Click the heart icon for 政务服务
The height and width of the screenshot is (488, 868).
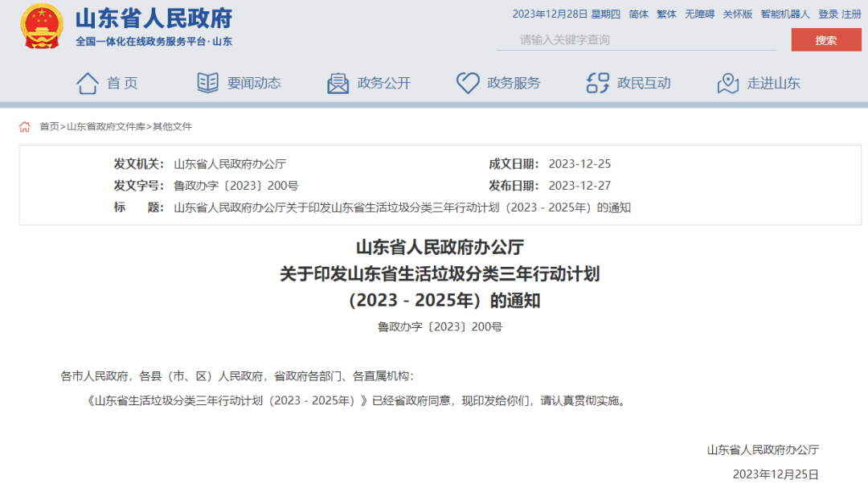pos(468,83)
